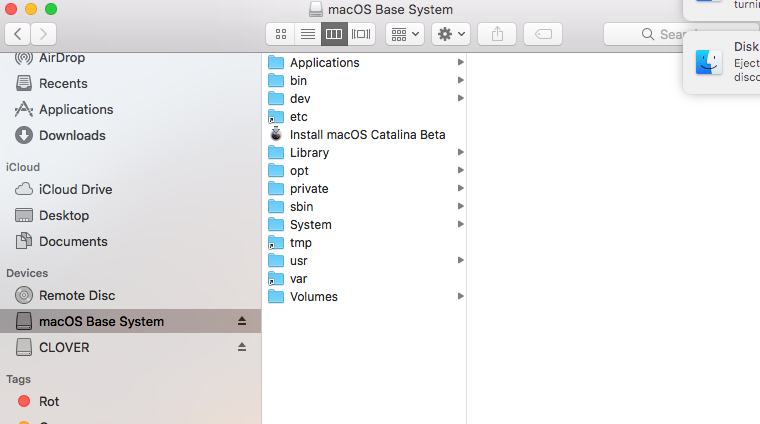Switch to list view
This screenshot has height=424, width=760.
tap(308, 34)
